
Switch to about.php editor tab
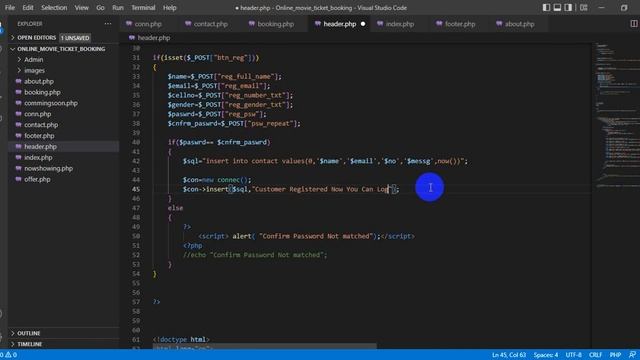pyautogui.click(x=519, y=24)
